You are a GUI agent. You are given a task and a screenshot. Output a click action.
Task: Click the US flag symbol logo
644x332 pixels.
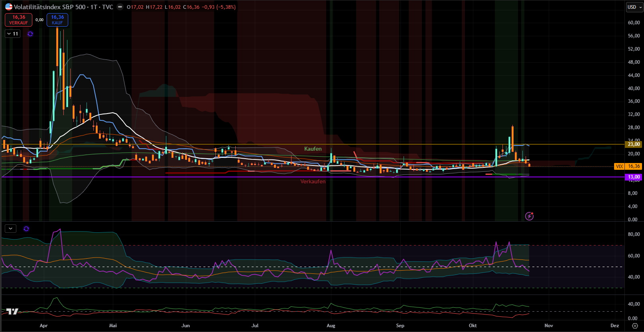8,7
